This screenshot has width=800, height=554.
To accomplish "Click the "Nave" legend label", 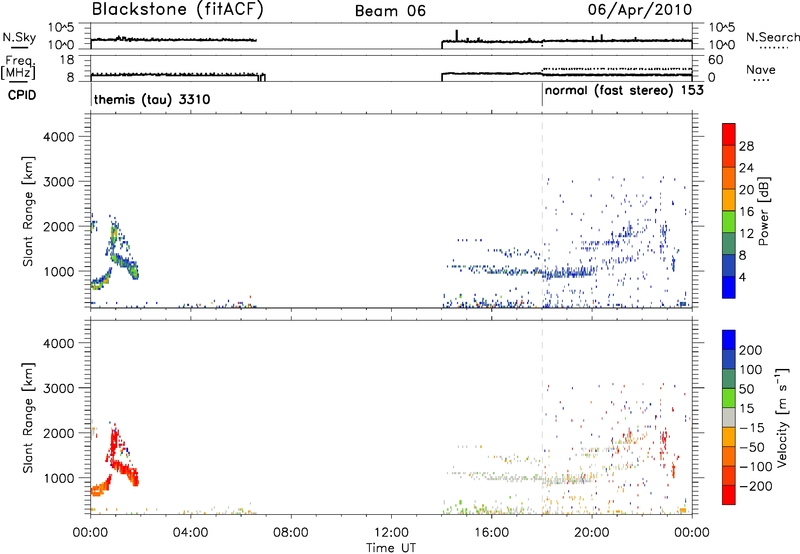I will click(x=760, y=69).
